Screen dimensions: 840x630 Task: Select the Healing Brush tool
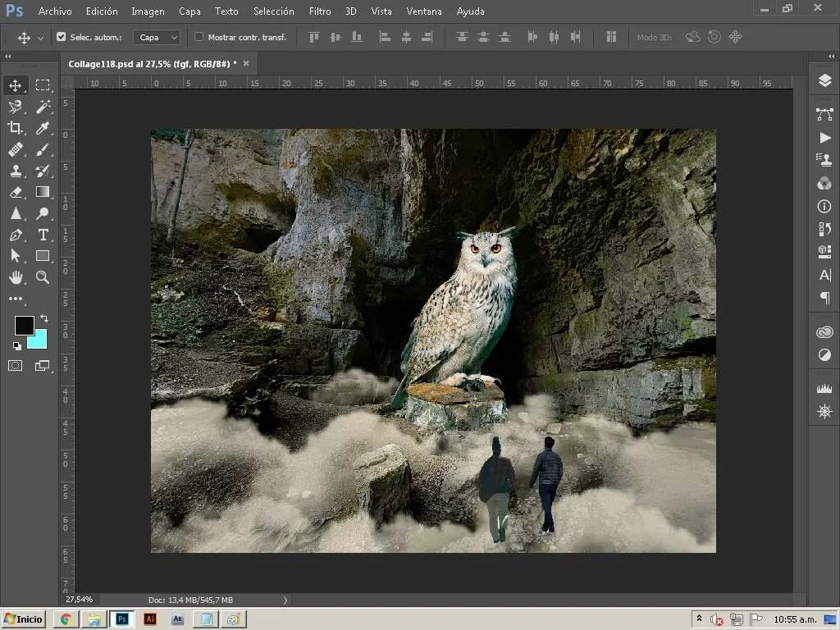point(15,149)
